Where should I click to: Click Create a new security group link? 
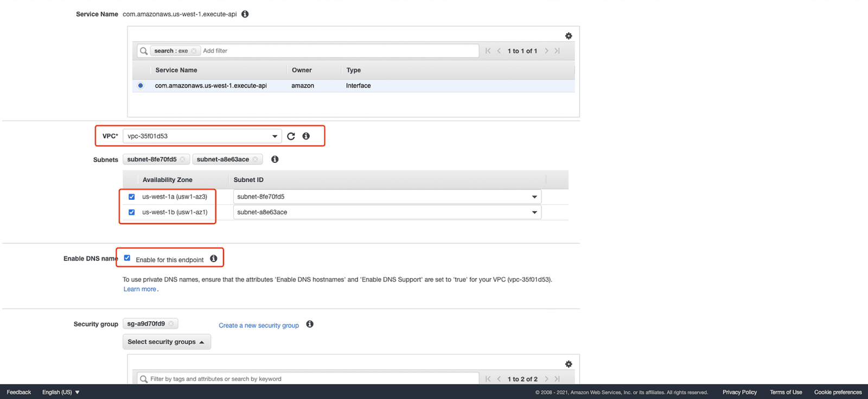click(x=259, y=326)
